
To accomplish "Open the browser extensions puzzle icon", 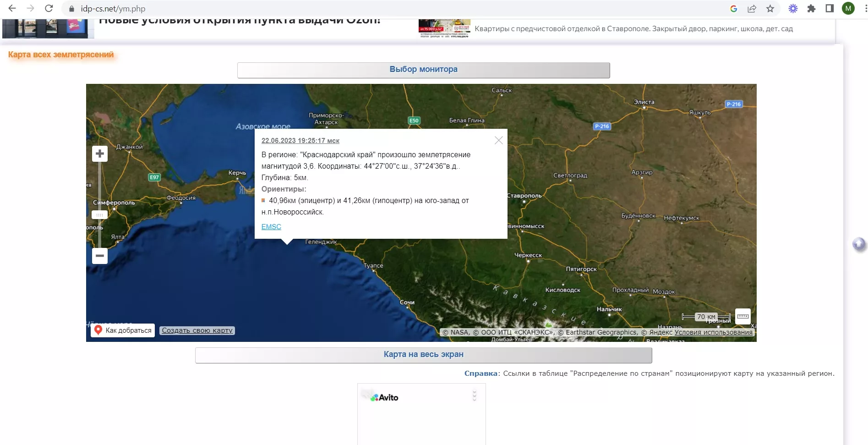I will [811, 9].
